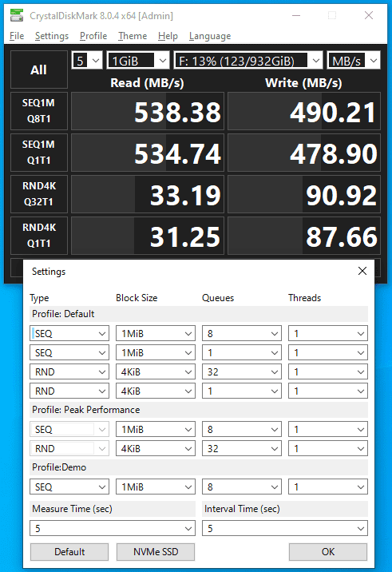Open the test count dropdown showing 5
The height and width of the screenshot is (572, 392).
click(87, 60)
